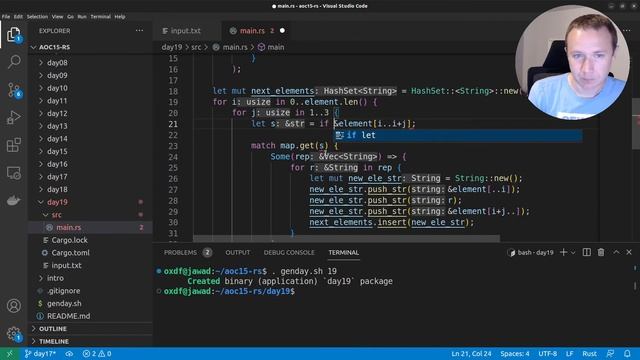Click Ln 21, Col 24 status item
The width and height of the screenshot is (640, 360).
point(471,353)
